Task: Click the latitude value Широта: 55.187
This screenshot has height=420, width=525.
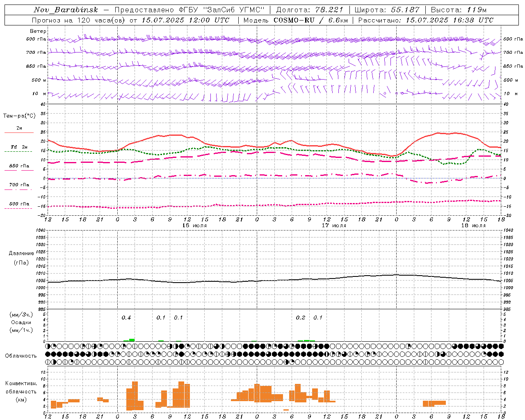Action: pyautogui.click(x=387, y=10)
